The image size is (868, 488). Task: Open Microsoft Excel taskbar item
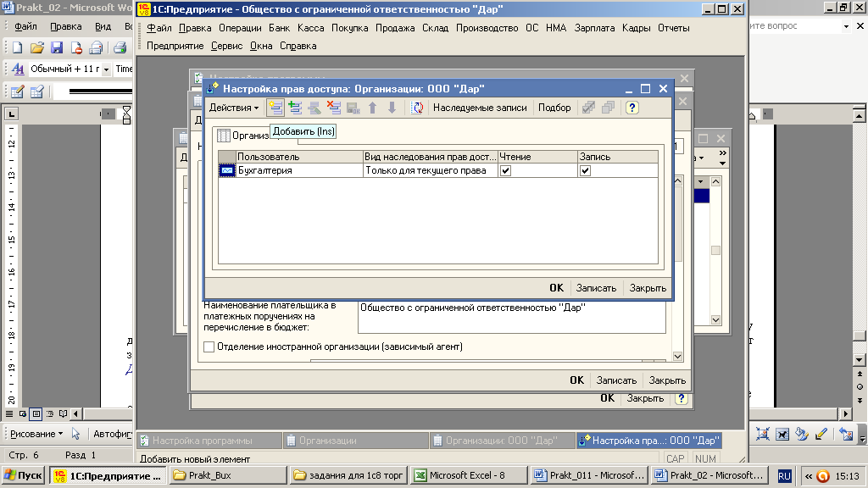pyautogui.click(x=468, y=475)
